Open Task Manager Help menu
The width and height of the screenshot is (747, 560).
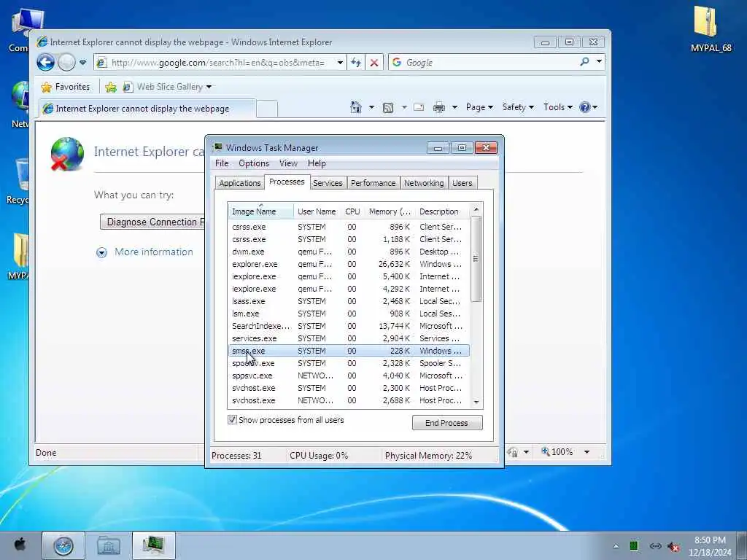(317, 163)
